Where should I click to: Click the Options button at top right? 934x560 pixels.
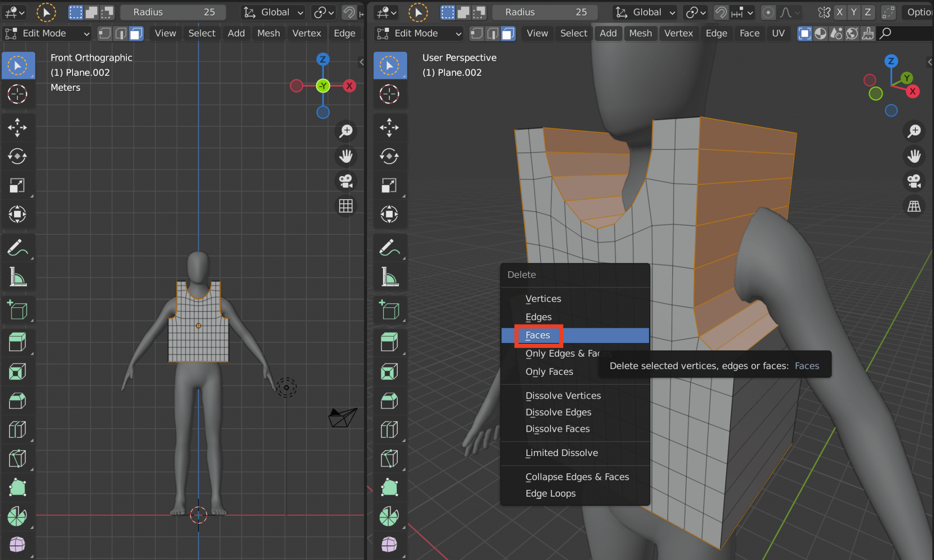921,12
